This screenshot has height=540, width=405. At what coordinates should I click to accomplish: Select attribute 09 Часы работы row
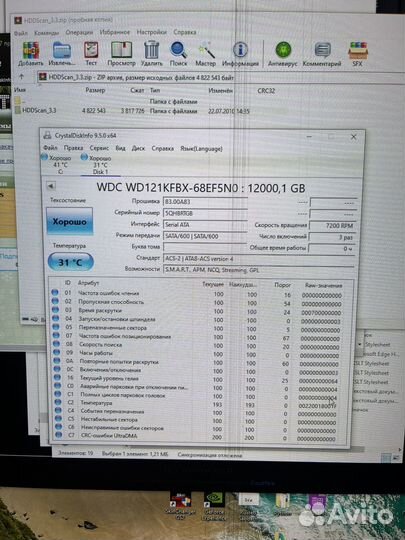coord(197,354)
